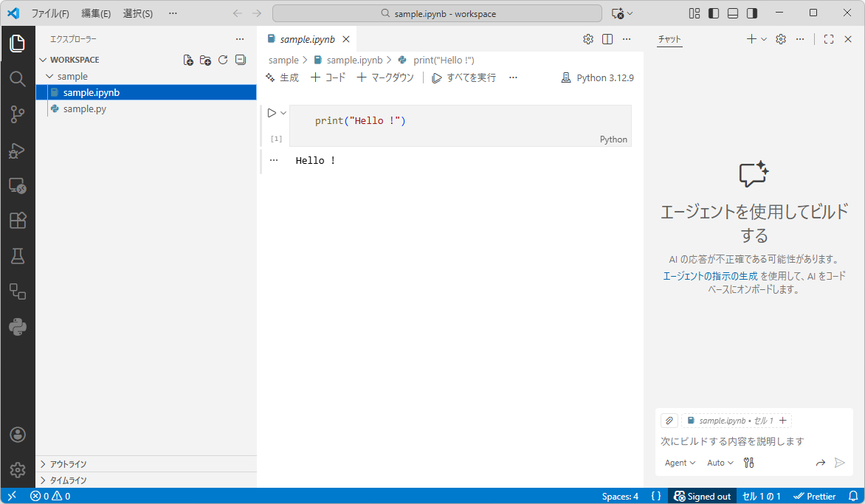The width and height of the screenshot is (865, 504).
Task: Select the sample.ipynb editor tab
Action: pyautogui.click(x=307, y=39)
